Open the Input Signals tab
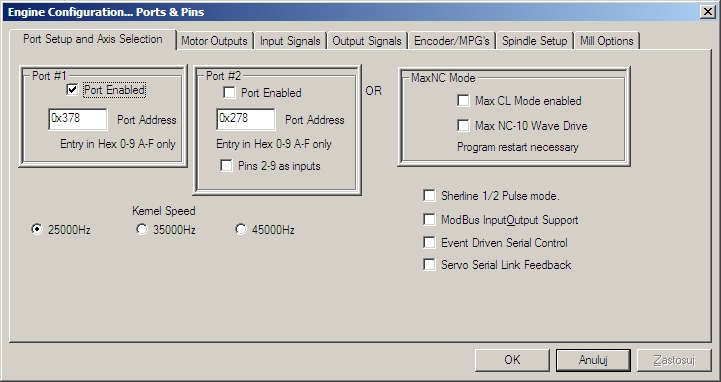Screen dimensions: 721x382 (290, 41)
